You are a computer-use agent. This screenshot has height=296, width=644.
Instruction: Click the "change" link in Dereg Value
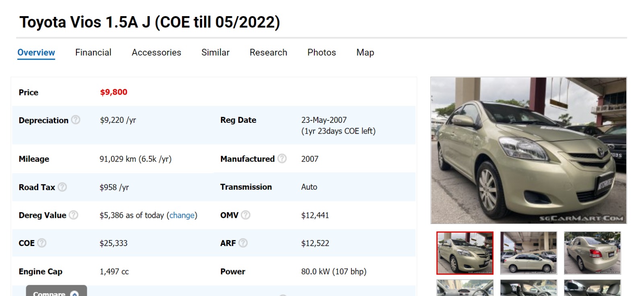[x=182, y=215]
